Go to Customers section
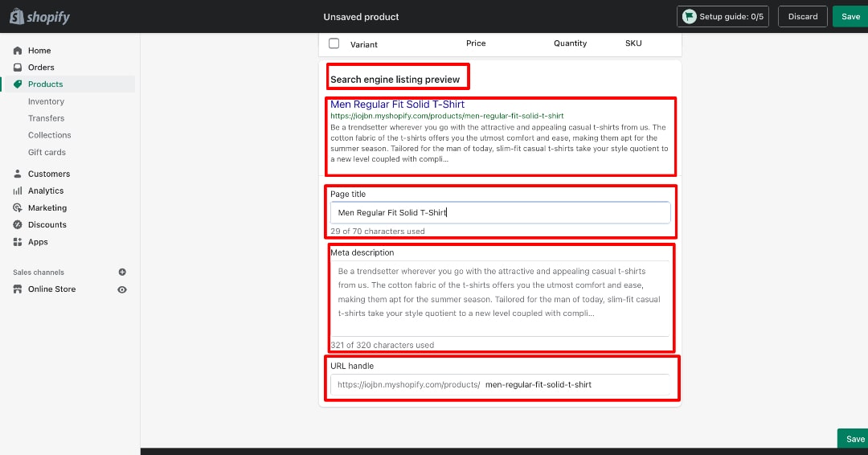This screenshot has height=455, width=868. (x=49, y=174)
